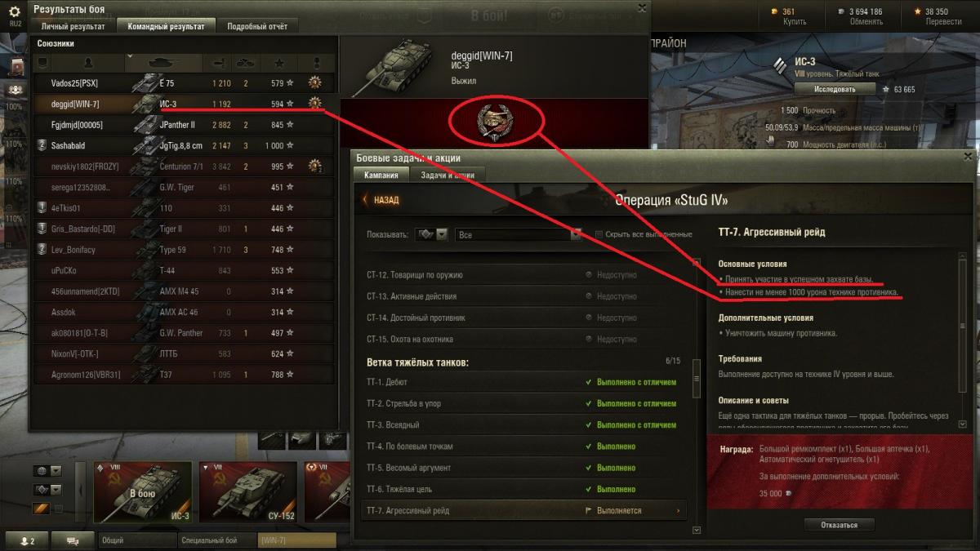Screen dimensions: 980x551
Task: Open the chat channels icon button
Action: [x=73, y=540]
